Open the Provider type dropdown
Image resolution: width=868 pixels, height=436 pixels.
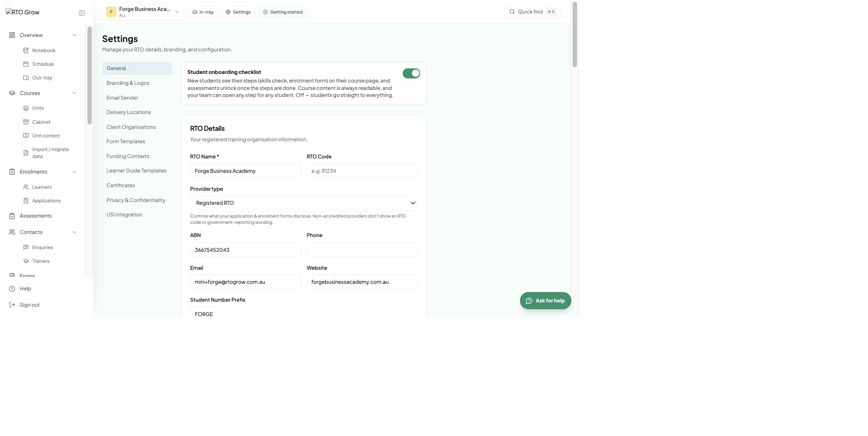tap(303, 203)
